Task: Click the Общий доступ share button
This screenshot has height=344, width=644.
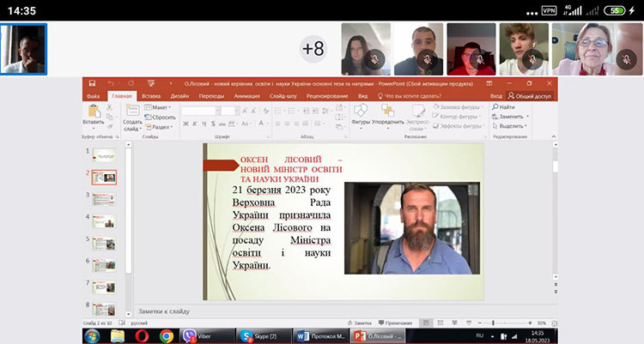Action: coord(532,96)
